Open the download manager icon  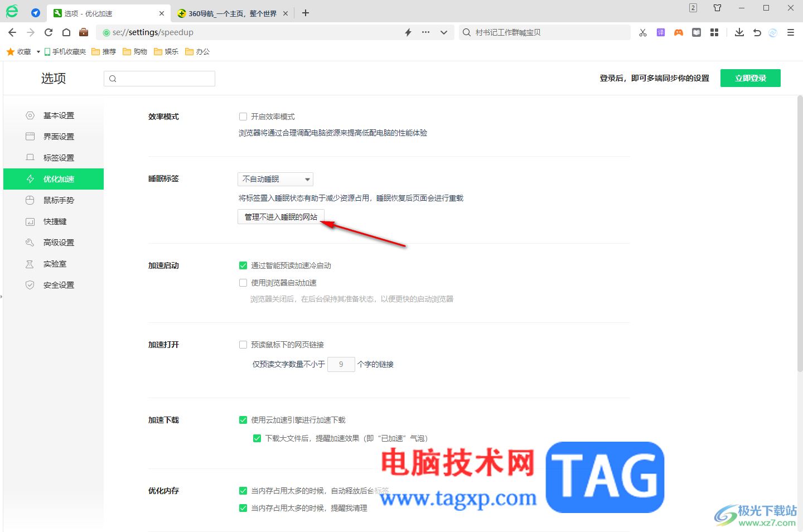(739, 32)
